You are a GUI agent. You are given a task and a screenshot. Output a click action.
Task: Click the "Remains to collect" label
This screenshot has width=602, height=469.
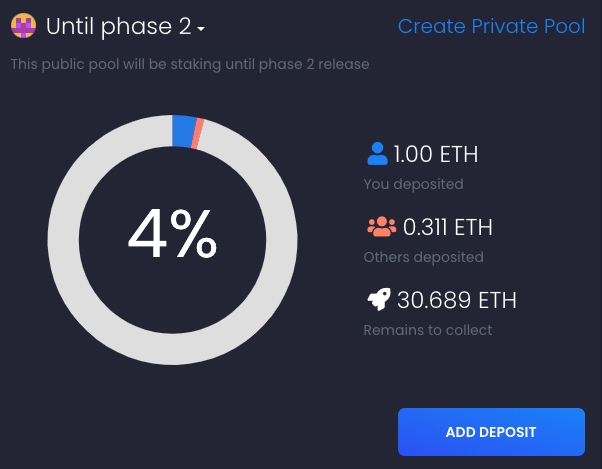tap(428, 329)
